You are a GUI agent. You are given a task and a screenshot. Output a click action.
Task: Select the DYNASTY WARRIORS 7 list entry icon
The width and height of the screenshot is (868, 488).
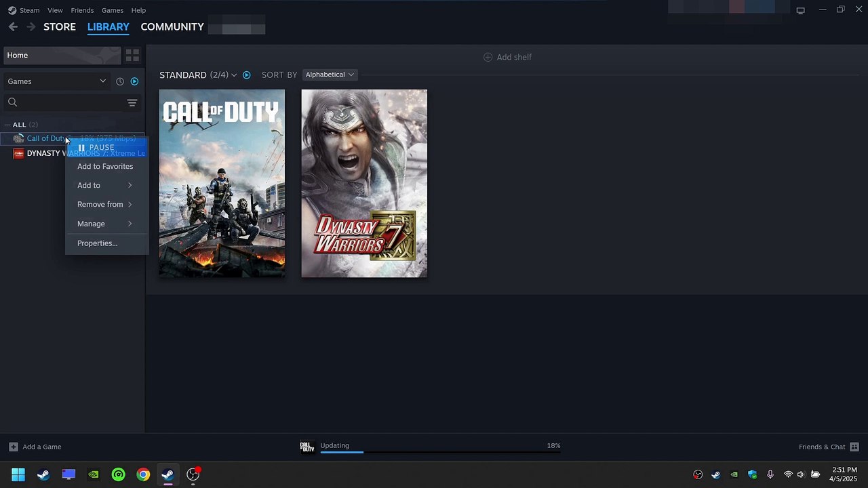[18, 153]
